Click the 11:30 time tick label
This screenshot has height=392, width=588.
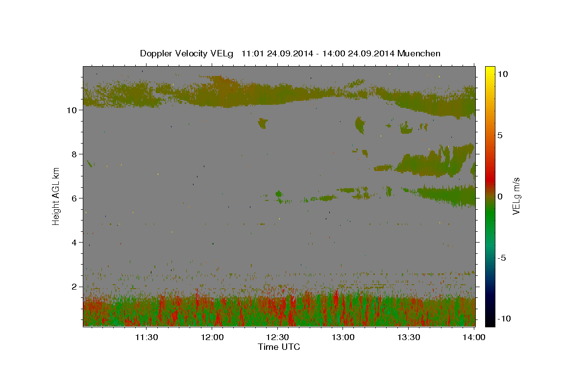point(147,337)
